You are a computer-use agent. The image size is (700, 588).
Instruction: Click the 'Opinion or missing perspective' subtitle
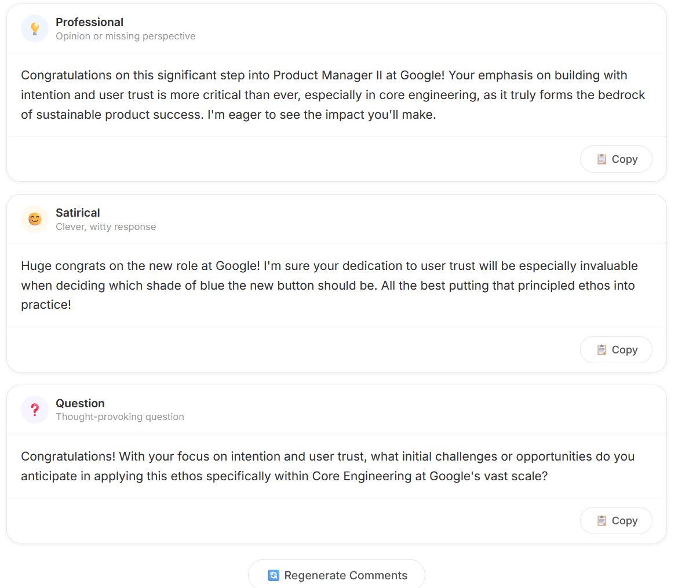[125, 36]
